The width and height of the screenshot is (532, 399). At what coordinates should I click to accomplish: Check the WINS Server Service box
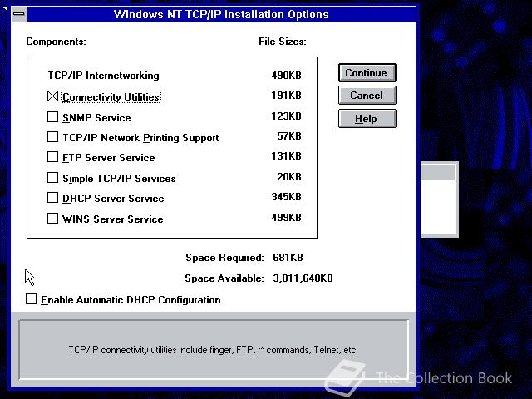tap(53, 218)
